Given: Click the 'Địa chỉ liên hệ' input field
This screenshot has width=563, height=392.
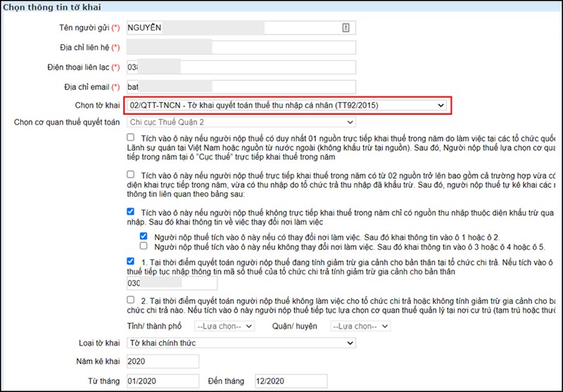Looking at the screenshot, I should [x=241, y=47].
